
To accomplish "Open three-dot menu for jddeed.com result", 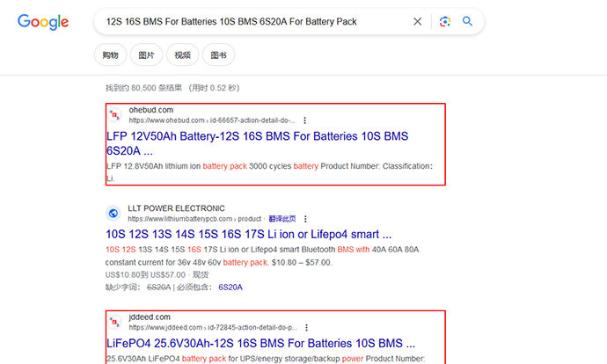I will (307, 328).
